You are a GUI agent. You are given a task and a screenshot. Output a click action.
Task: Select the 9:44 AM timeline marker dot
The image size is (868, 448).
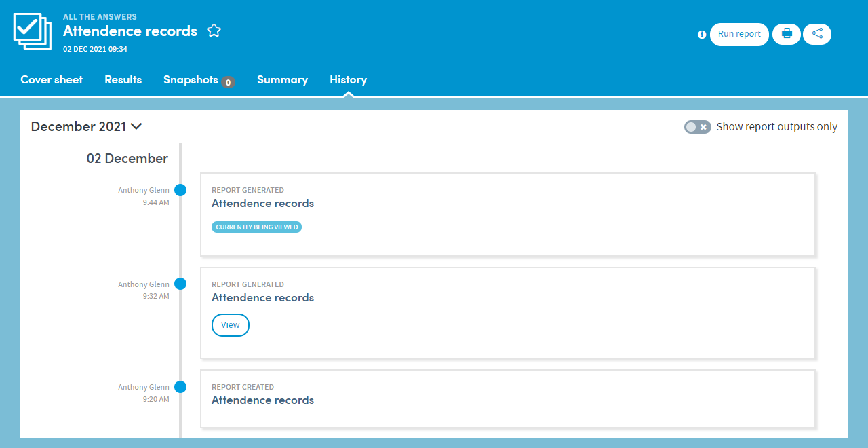pos(180,190)
